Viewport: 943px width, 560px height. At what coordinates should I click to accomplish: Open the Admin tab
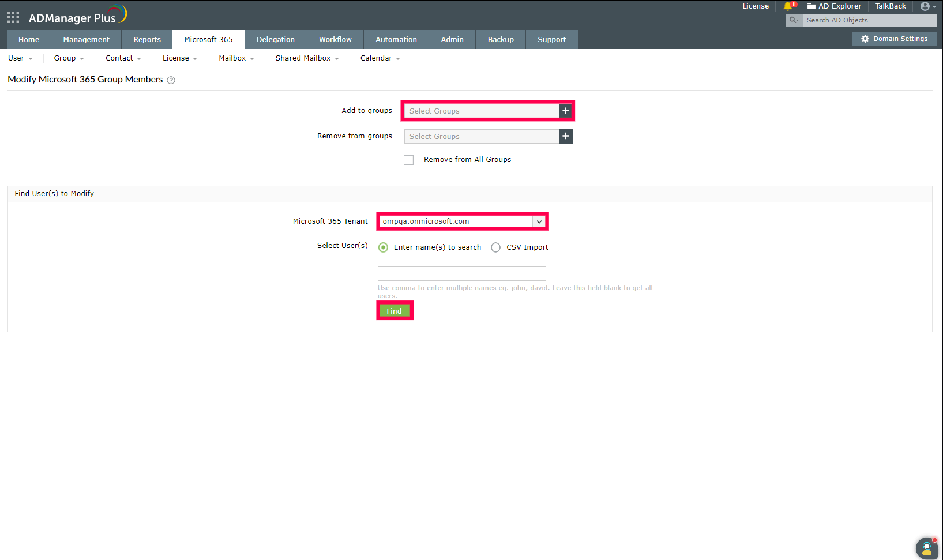pos(452,40)
